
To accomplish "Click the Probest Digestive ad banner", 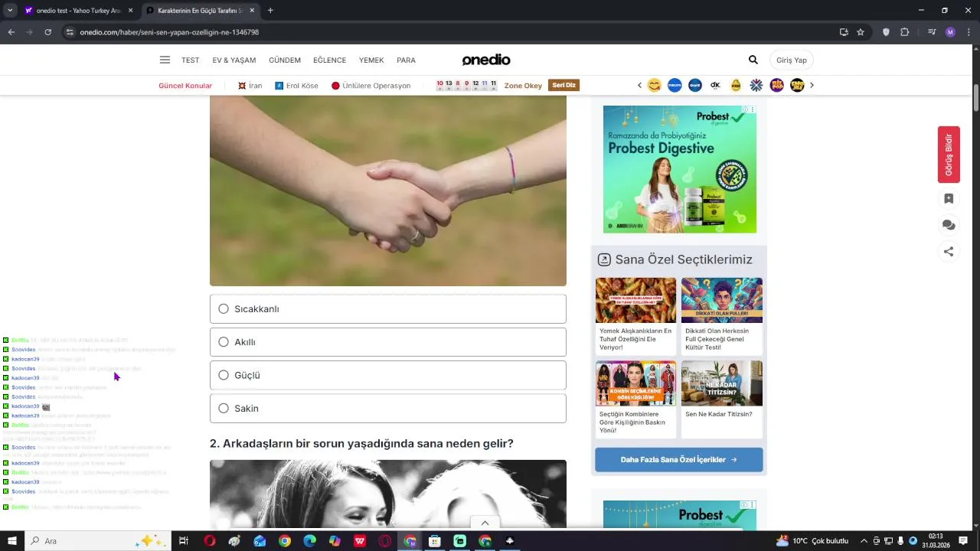I will [x=680, y=169].
